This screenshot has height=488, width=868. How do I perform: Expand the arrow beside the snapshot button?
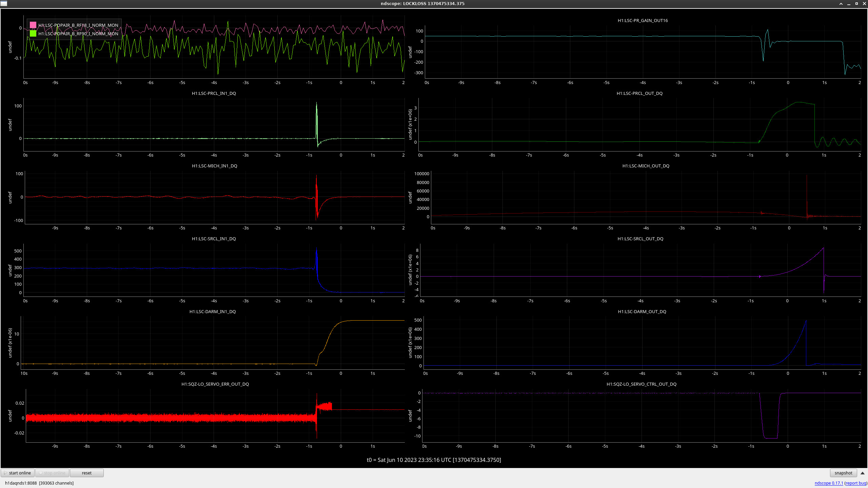click(863, 473)
